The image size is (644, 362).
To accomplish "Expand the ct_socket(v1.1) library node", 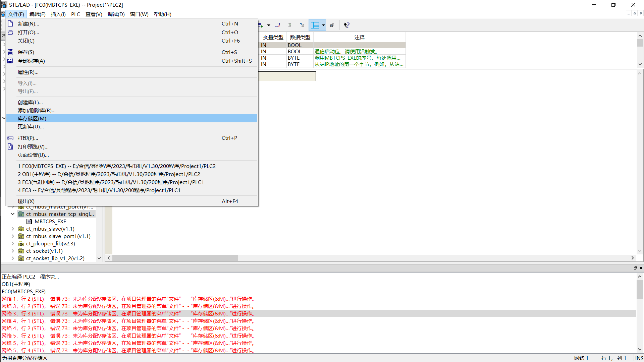I will [x=13, y=251].
